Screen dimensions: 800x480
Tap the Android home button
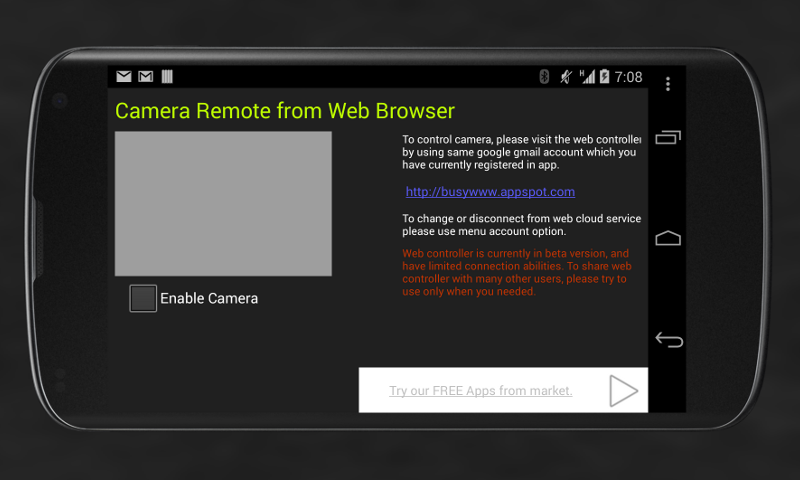coord(668,238)
